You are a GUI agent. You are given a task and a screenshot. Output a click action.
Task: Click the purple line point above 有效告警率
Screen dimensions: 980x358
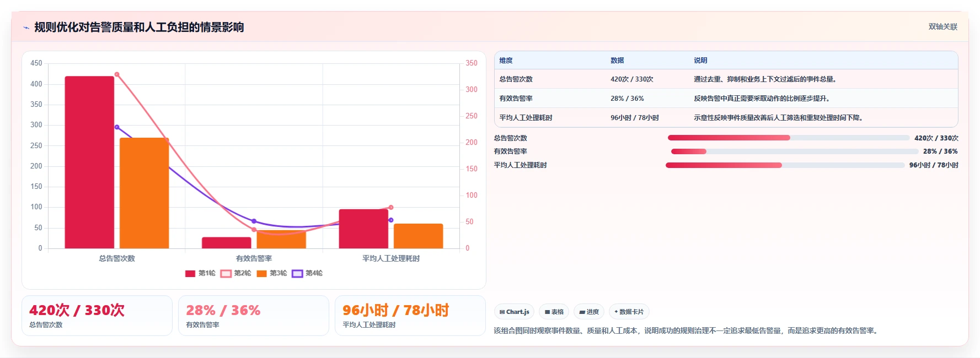pos(254,221)
